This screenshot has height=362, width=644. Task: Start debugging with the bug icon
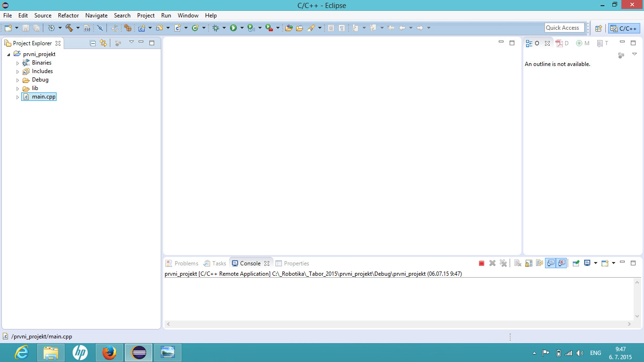216,28
